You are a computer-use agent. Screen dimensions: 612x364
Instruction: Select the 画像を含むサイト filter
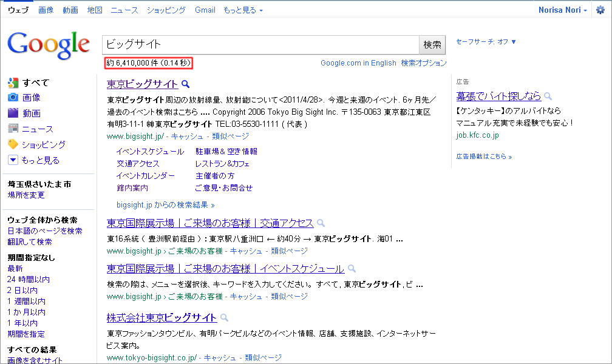pyautogui.click(x=35, y=360)
